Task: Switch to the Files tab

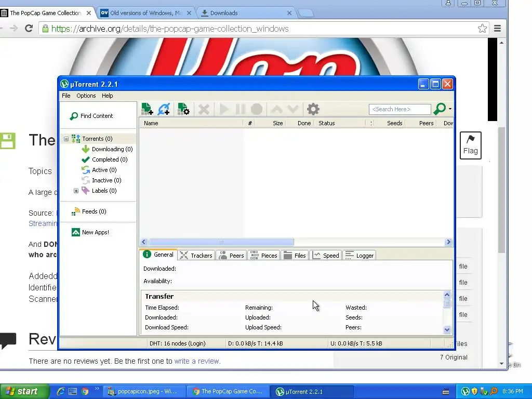Action: 295,256
